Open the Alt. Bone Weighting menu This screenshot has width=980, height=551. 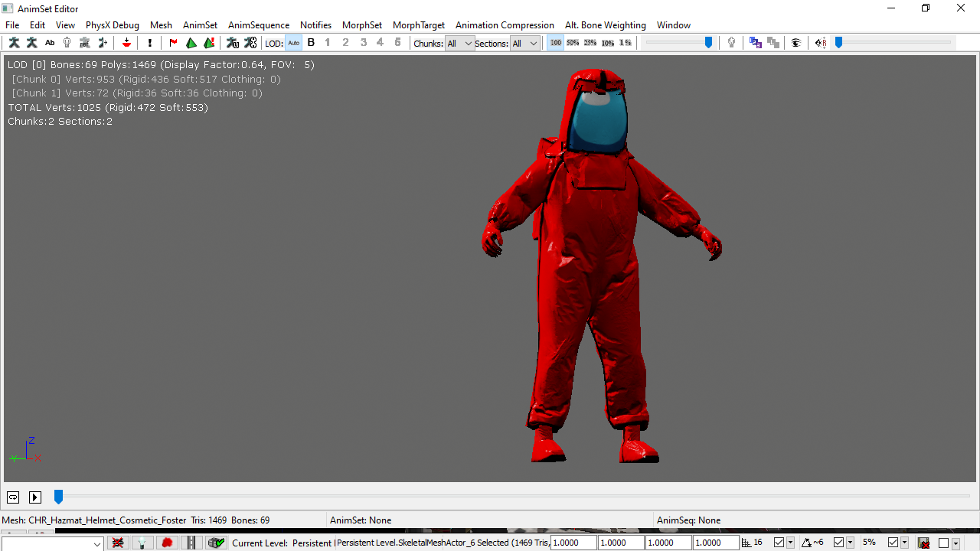click(x=605, y=25)
